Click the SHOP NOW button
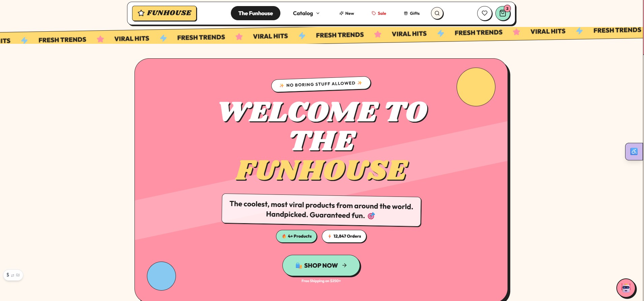 [321, 265]
